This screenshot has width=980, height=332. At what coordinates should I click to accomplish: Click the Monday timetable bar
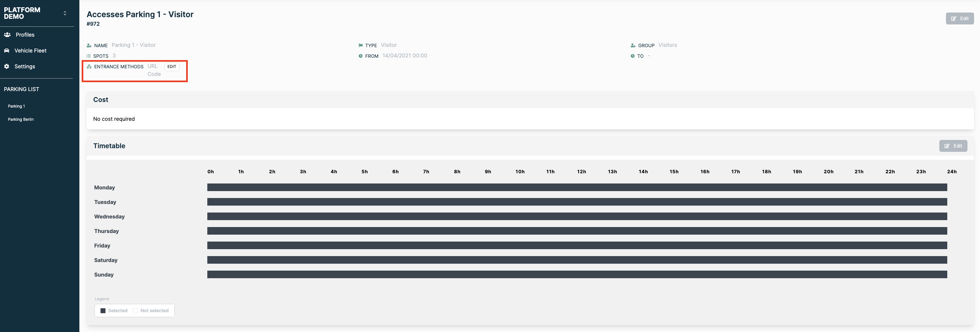576,187
